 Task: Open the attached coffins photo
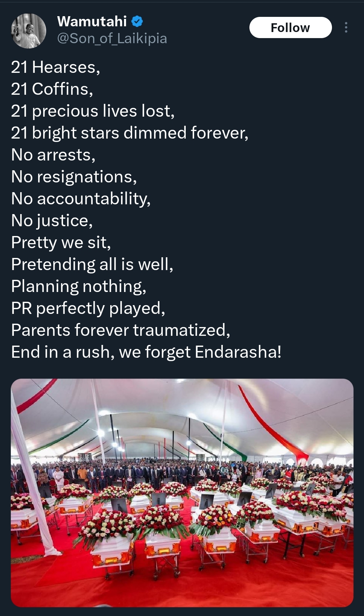[182, 493]
